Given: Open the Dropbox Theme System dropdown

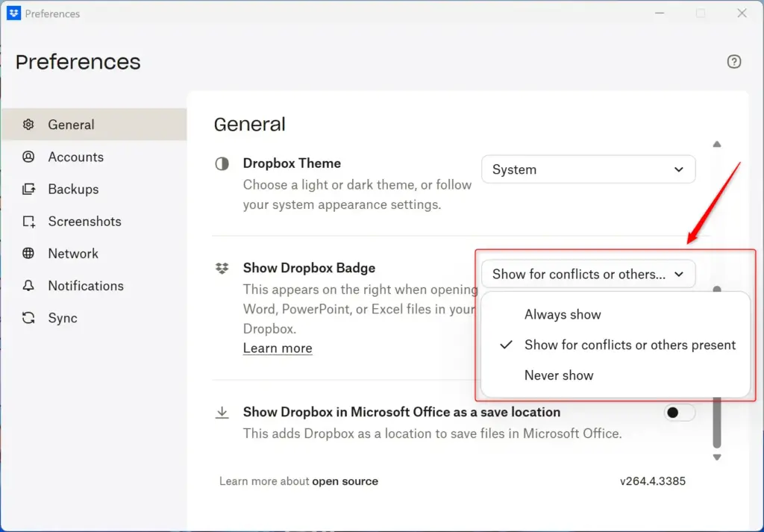Looking at the screenshot, I should (588, 169).
